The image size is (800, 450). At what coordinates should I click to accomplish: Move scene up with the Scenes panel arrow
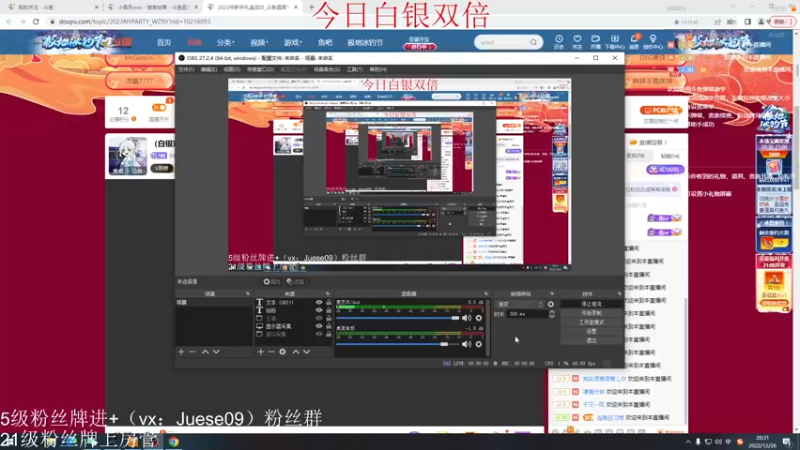point(205,352)
